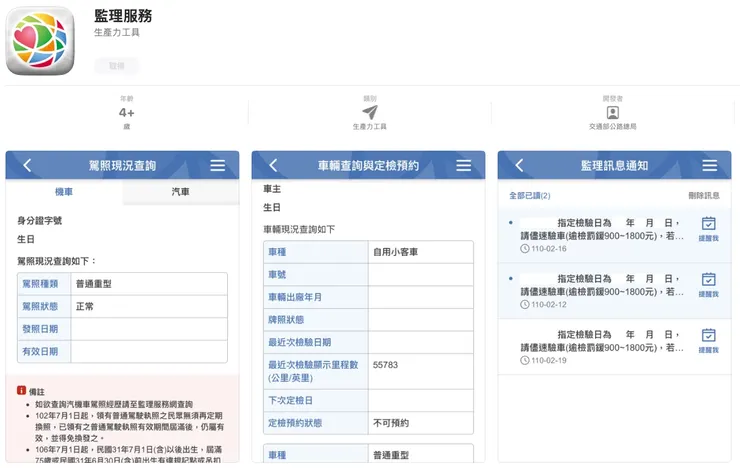Click the 身分證字號 field label
The image size is (740, 468).
[x=40, y=220]
